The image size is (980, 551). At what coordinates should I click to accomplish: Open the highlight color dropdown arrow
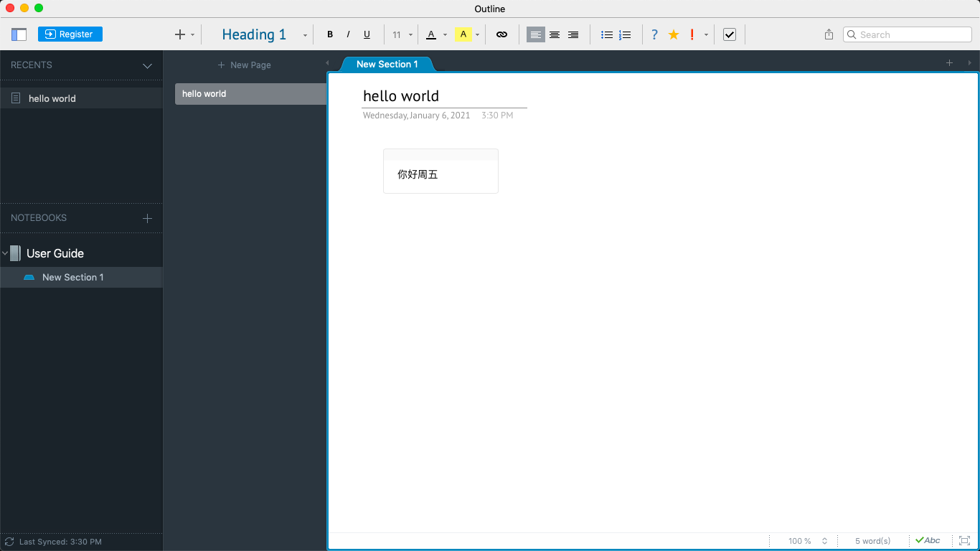point(477,35)
